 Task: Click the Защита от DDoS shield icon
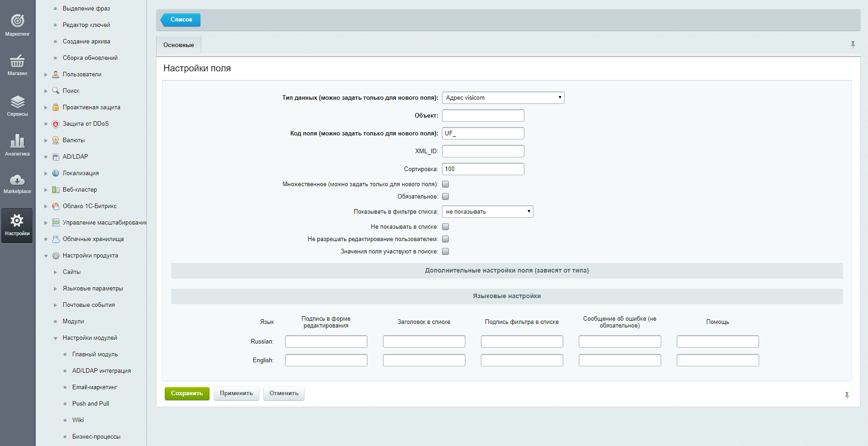pyautogui.click(x=56, y=124)
